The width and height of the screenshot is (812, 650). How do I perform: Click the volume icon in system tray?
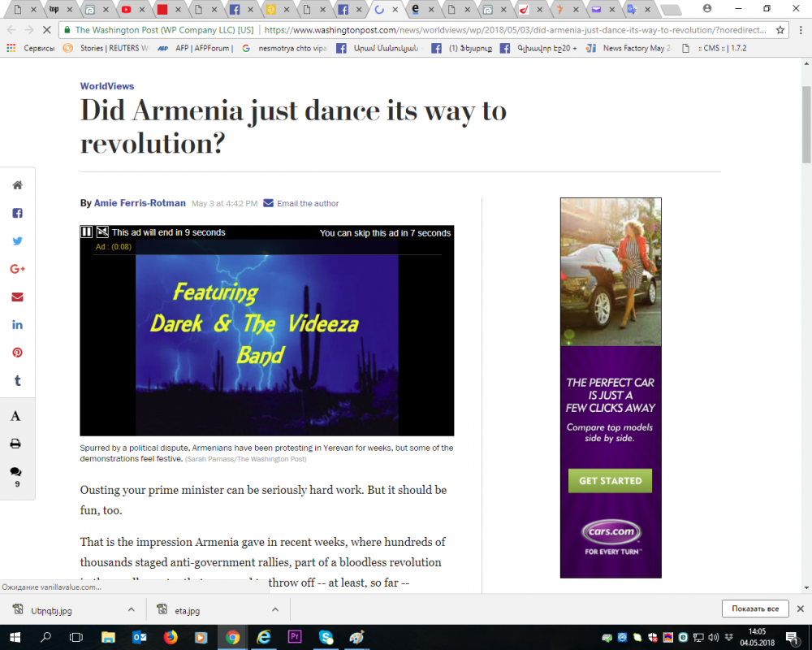tap(714, 637)
